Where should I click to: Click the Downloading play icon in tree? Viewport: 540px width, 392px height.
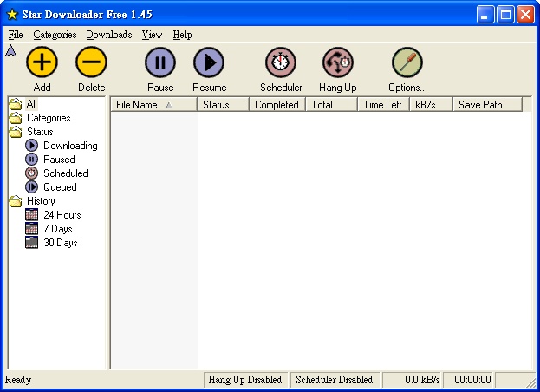(x=32, y=146)
